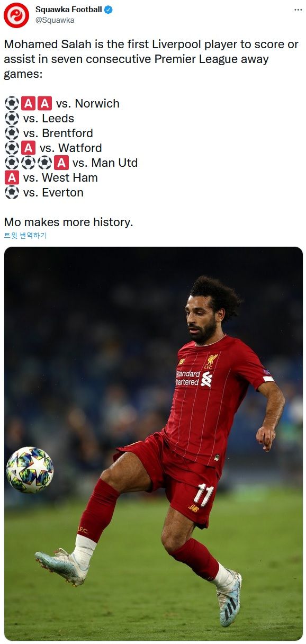Screen dimensions: 306x644
Task: Select the "Mo makes more history." text
Action: 68,222
